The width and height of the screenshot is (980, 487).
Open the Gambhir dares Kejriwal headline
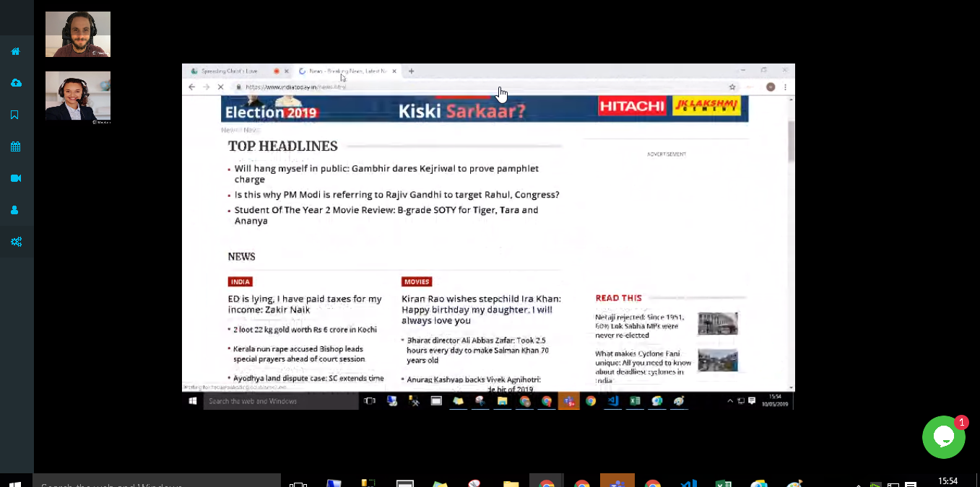[x=386, y=174]
